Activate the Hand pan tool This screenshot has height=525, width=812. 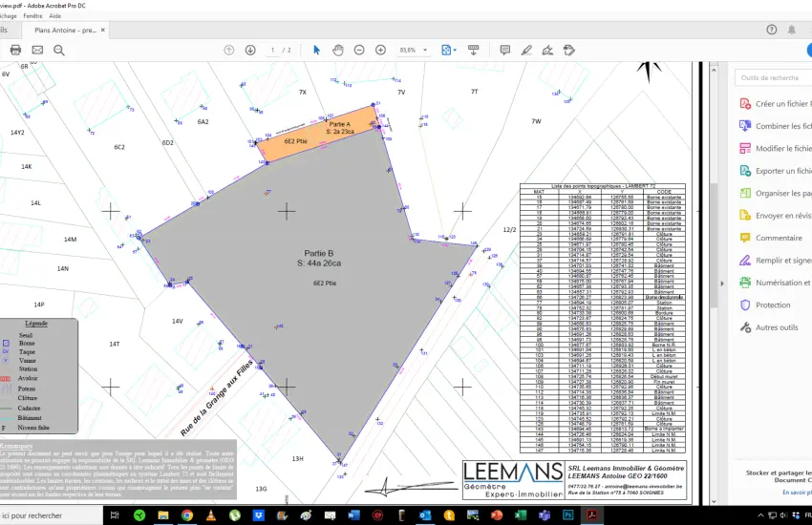point(337,50)
